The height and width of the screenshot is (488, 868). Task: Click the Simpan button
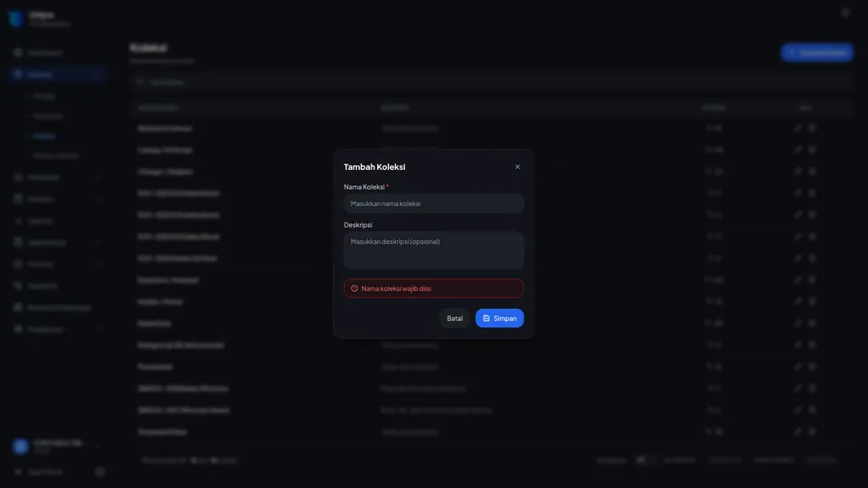click(x=499, y=318)
